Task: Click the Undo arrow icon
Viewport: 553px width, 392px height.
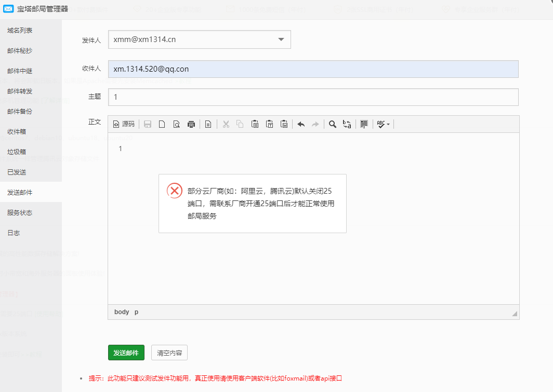Action: (x=301, y=124)
